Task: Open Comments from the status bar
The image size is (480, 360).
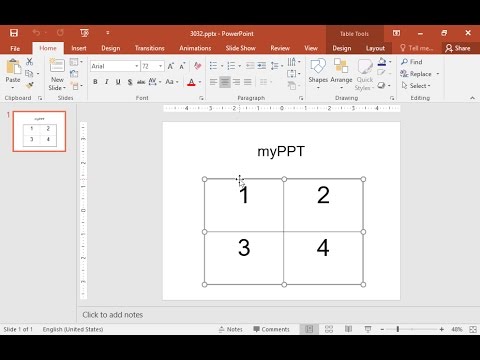Action: (271, 329)
